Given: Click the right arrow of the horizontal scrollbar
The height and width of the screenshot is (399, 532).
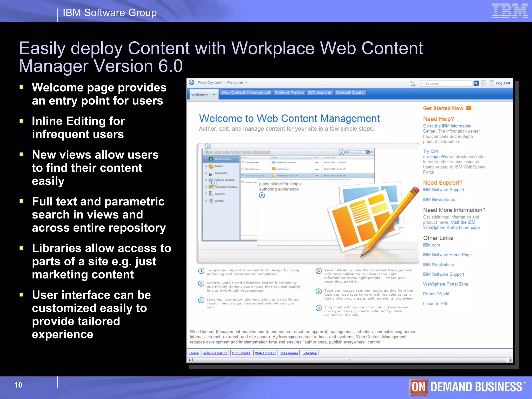Looking at the screenshot, I should pos(510,360).
